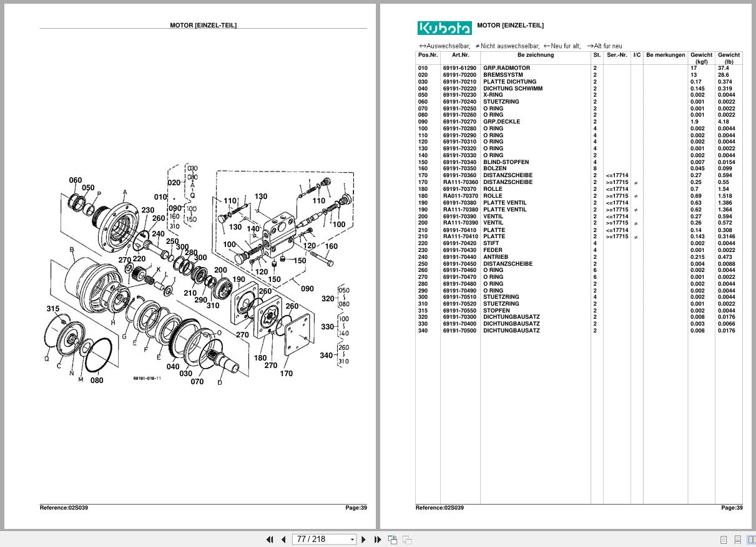Click diagram callout 170
Viewport: 756px width, 547px height.
pyautogui.click(x=286, y=374)
